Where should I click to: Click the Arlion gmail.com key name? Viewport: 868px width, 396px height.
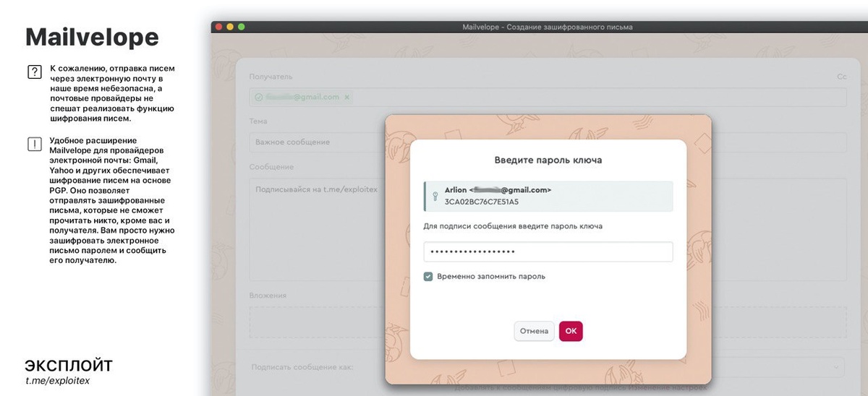(498, 189)
